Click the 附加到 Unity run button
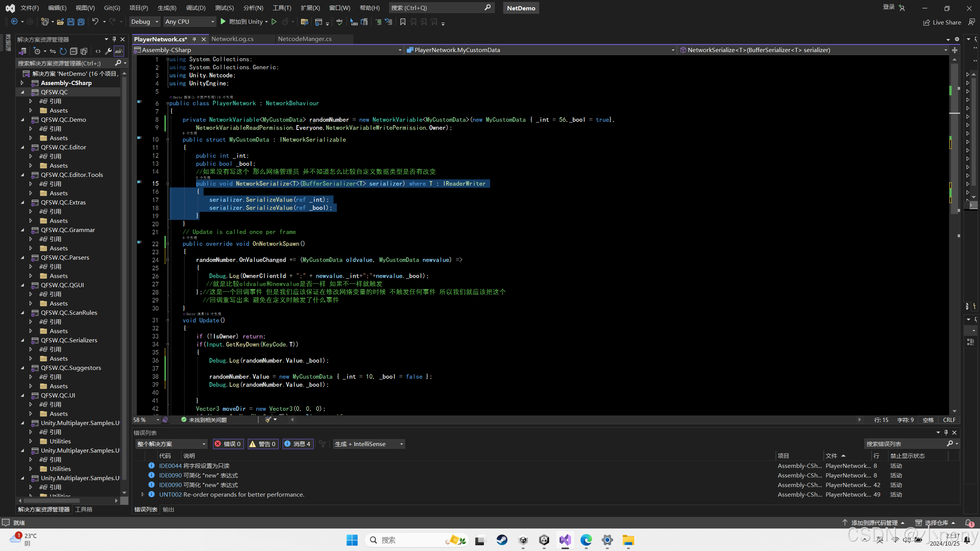 244,22
